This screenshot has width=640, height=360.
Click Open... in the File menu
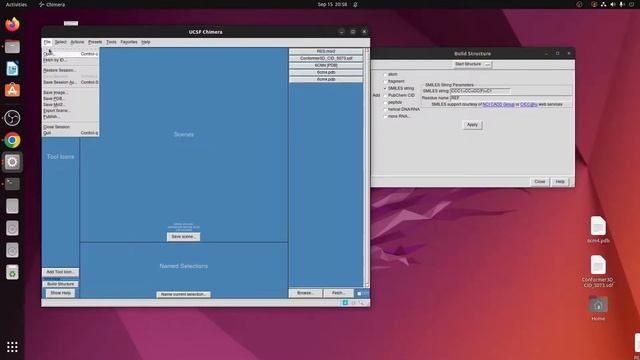[x=70, y=54]
